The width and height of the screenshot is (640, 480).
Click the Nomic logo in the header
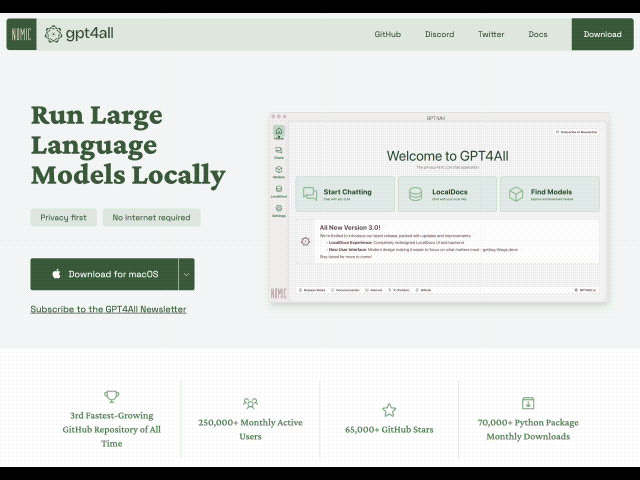point(21,34)
